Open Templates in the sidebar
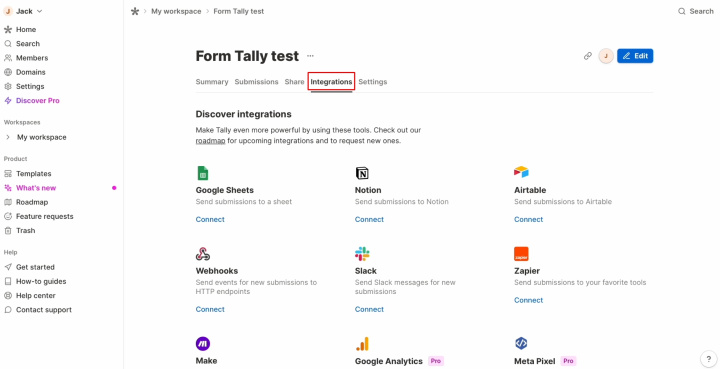 [x=34, y=173]
